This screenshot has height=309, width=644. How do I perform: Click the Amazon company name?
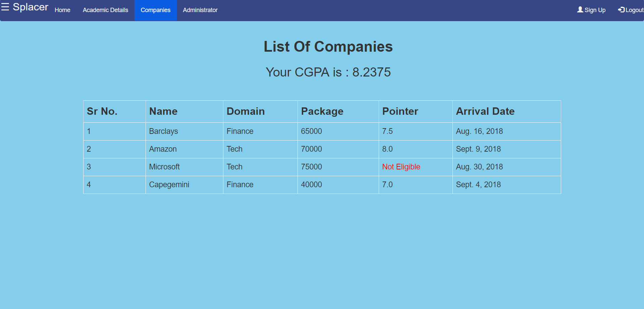pyautogui.click(x=163, y=149)
